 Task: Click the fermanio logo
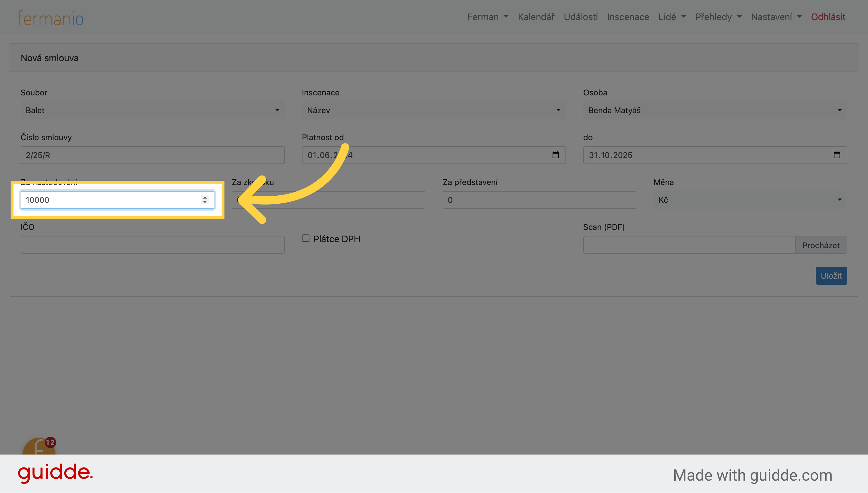(51, 18)
